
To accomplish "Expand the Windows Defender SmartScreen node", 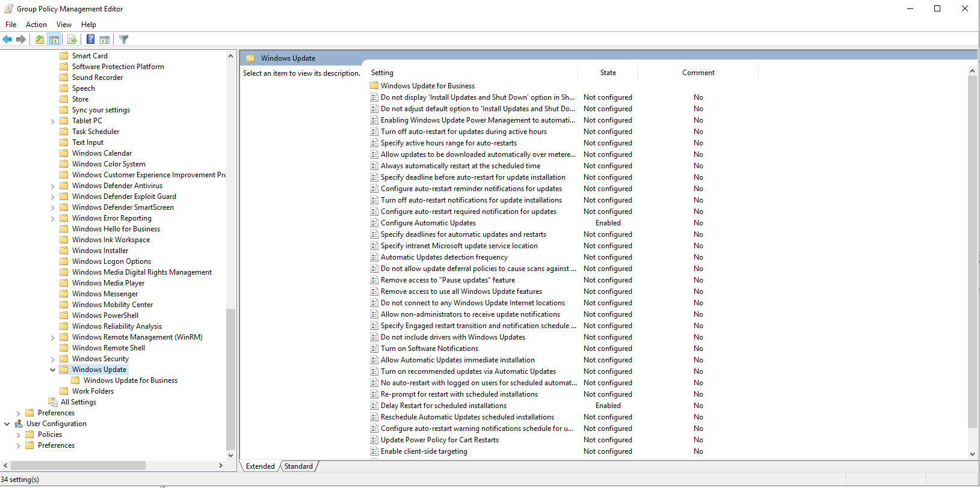I will tap(53, 208).
